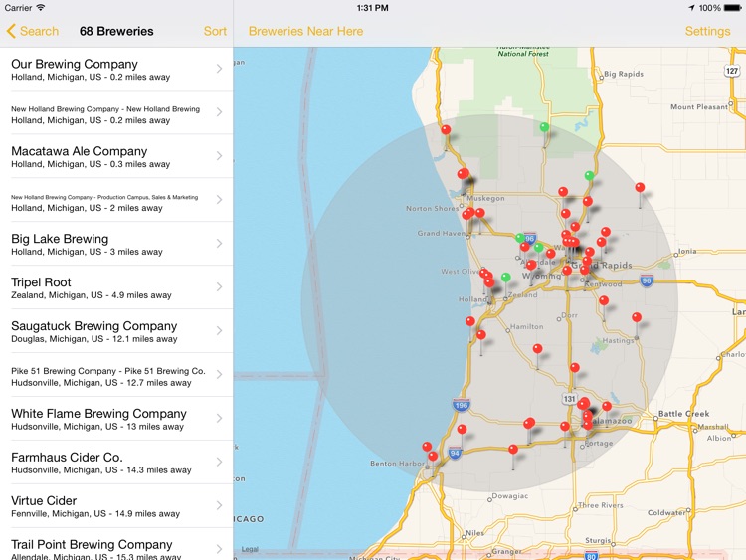Screen dimensions: 746x560
Task: Open the Legal link on map
Action: click(250, 549)
